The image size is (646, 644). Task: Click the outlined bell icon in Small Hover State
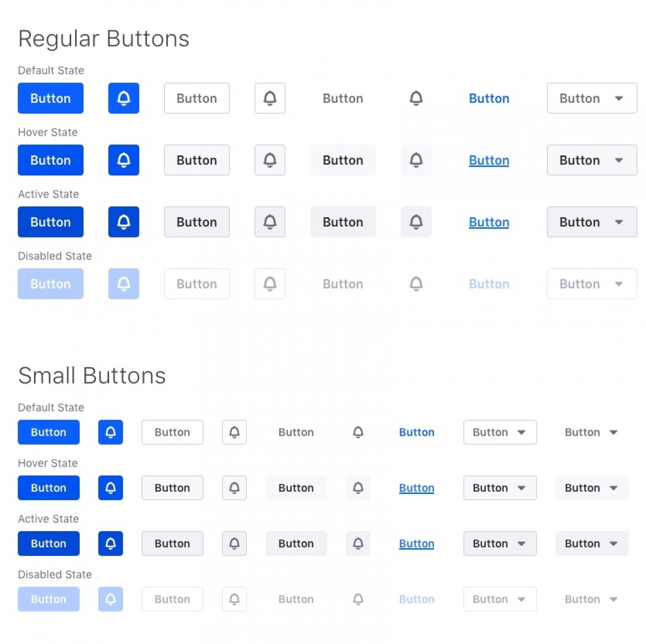[x=234, y=488]
